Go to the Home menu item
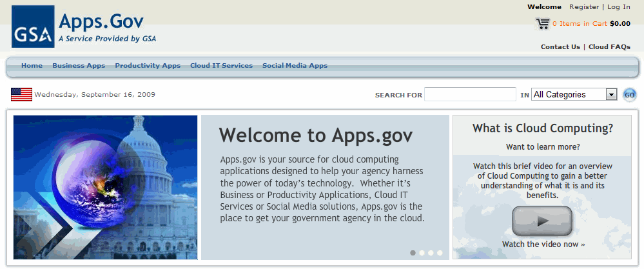Viewport: 644px width, 269px height. point(32,66)
